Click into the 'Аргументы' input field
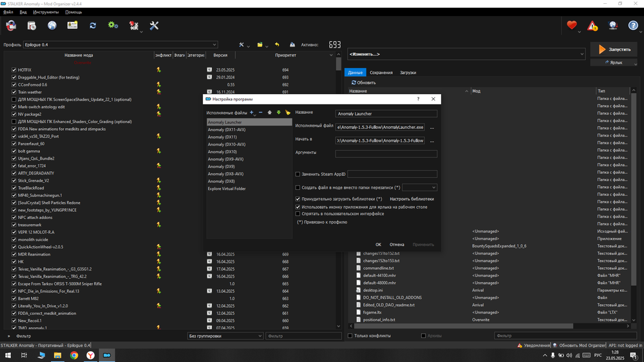Image resolution: width=644 pixels, height=362 pixels. point(386,154)
